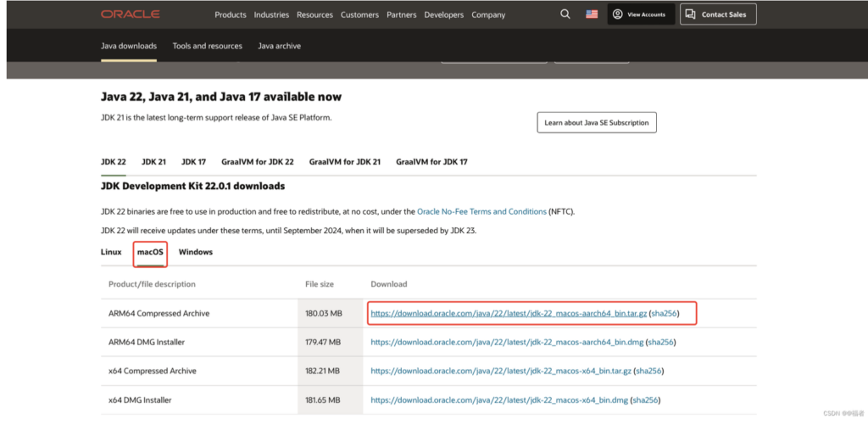Click Learn about Java SE Subscription
The image size is (868, 436).
pos(596,122)
